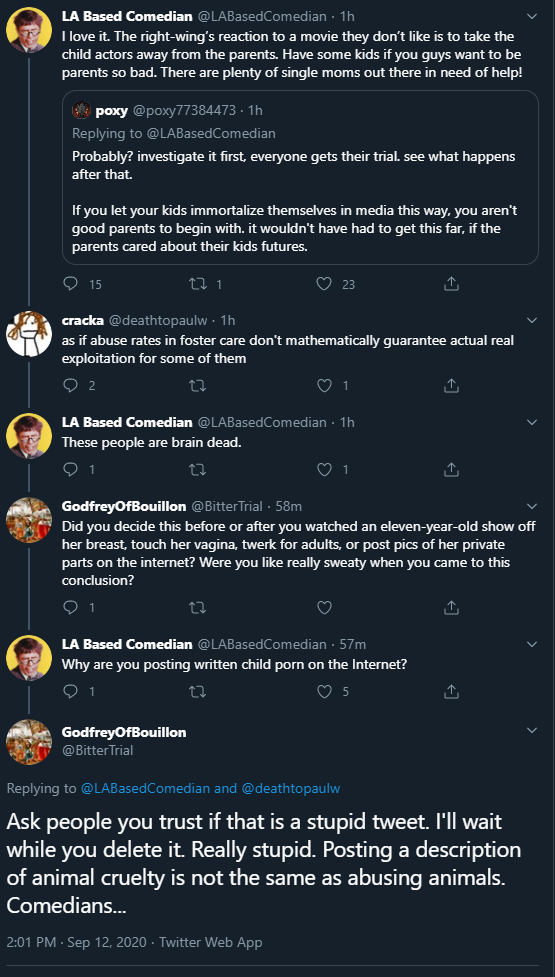This screenshot has width=555, height=977.
Task: Open chevron menu on the 57m tweet
Action: [532, 644]
